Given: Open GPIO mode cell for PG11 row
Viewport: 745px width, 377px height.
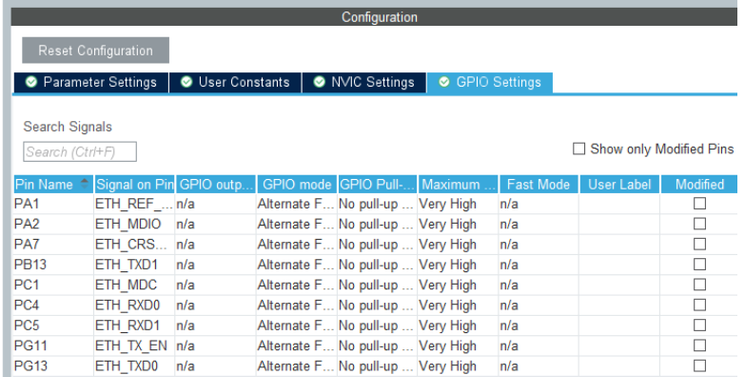Looking at the screenshot, I should pyautogui.click(x=296, y=346).
